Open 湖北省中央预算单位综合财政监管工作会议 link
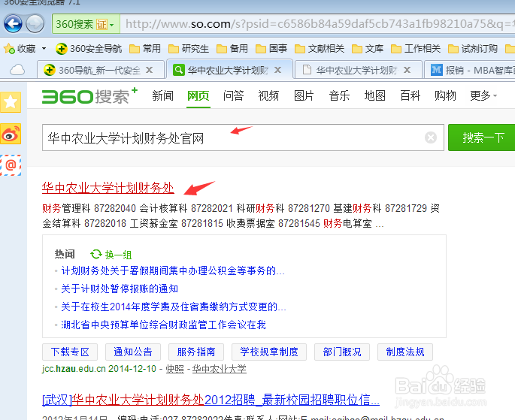 [164, 325]
